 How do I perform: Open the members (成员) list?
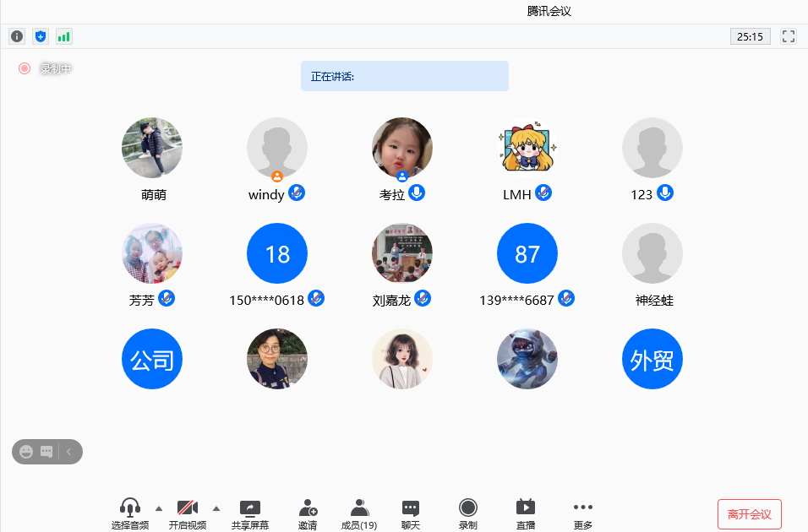coord(360,513)
